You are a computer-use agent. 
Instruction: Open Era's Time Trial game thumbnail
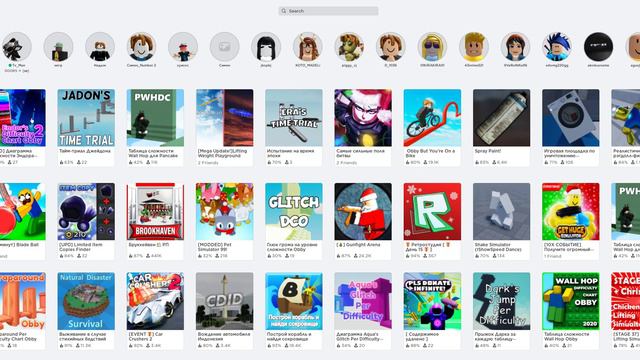click(x=294, y=118)
